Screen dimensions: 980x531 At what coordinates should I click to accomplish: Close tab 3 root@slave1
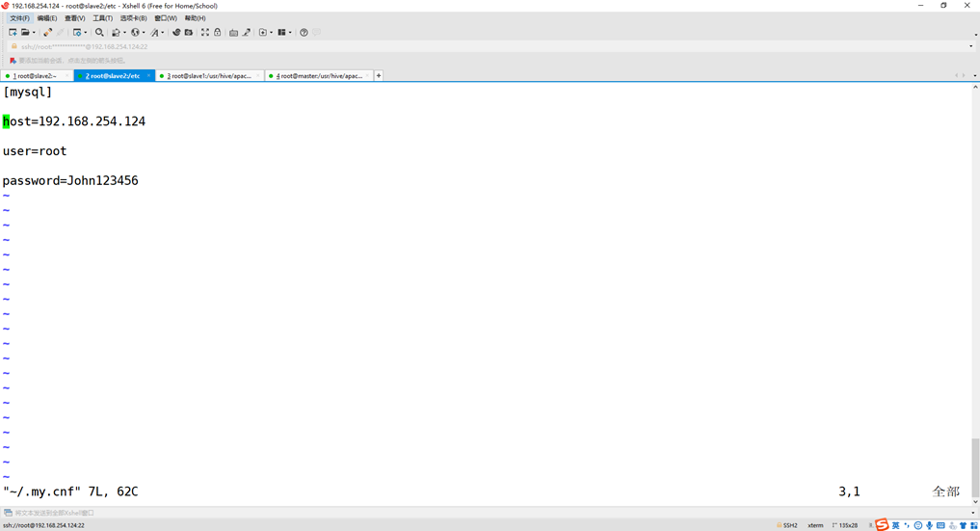coord(257,75)
